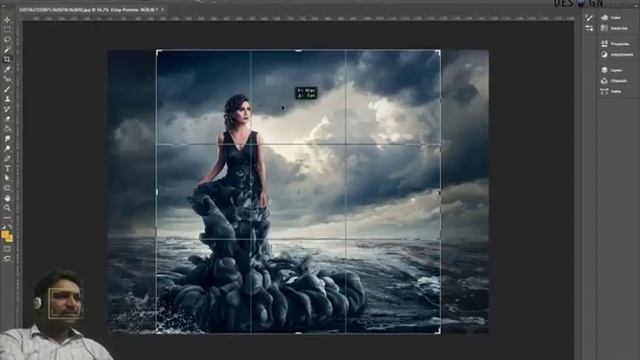Open the Paths panel
640x360 pixels.
(611, 91)
